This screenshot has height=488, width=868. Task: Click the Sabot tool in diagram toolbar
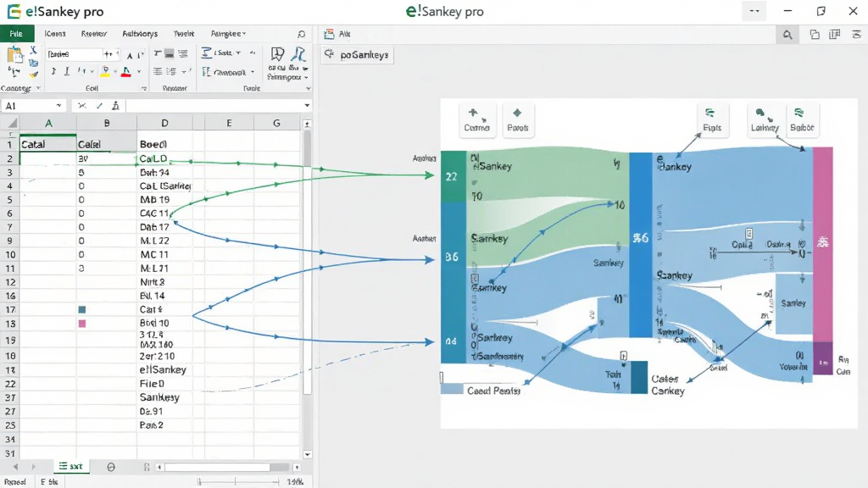pyautogui.click(x=802, y=119)
